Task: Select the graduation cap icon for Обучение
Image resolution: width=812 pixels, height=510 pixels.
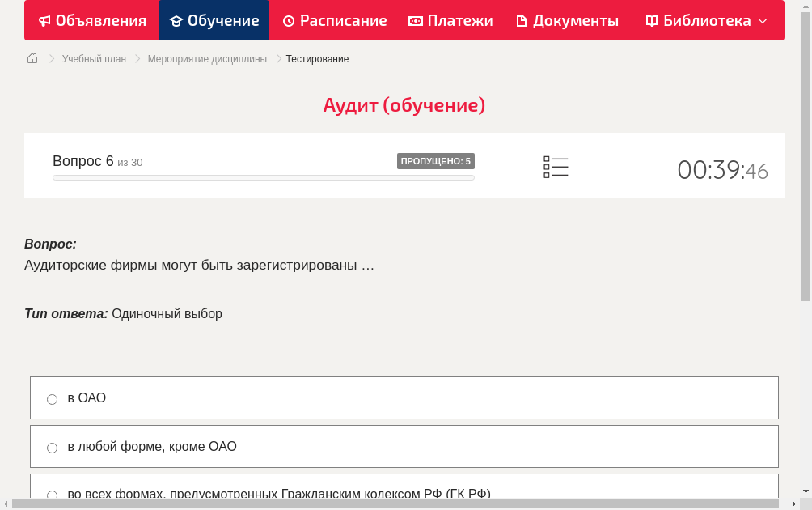Action: point(176,20)
